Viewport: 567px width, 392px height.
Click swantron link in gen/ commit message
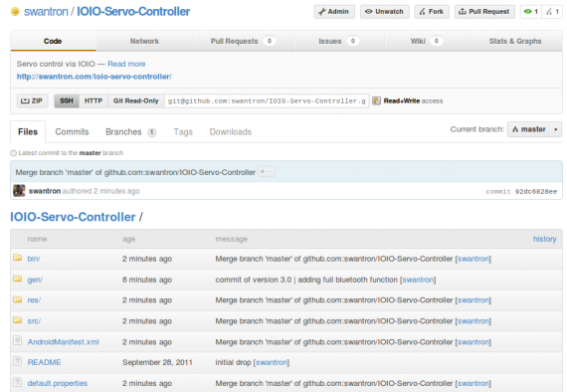(x=418, y=280)
